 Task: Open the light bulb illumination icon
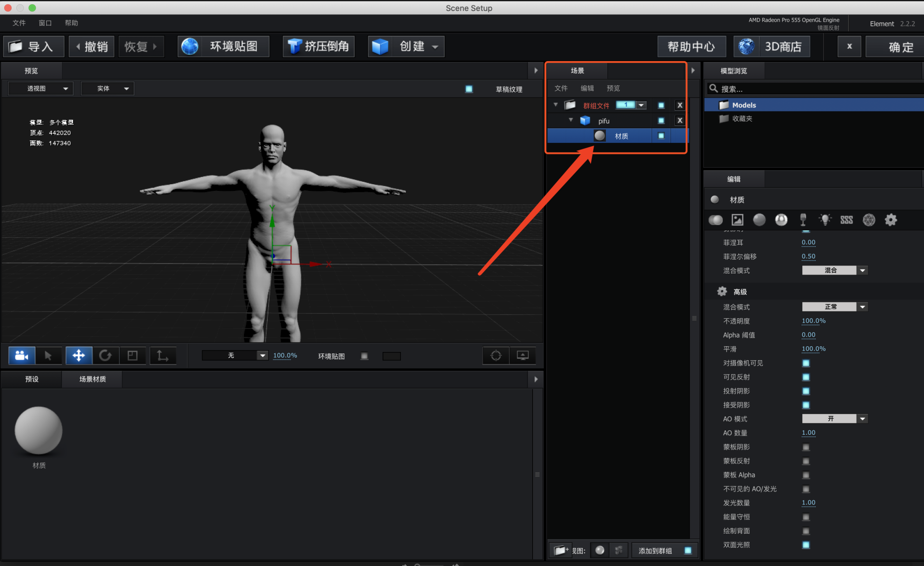point(825,220)
